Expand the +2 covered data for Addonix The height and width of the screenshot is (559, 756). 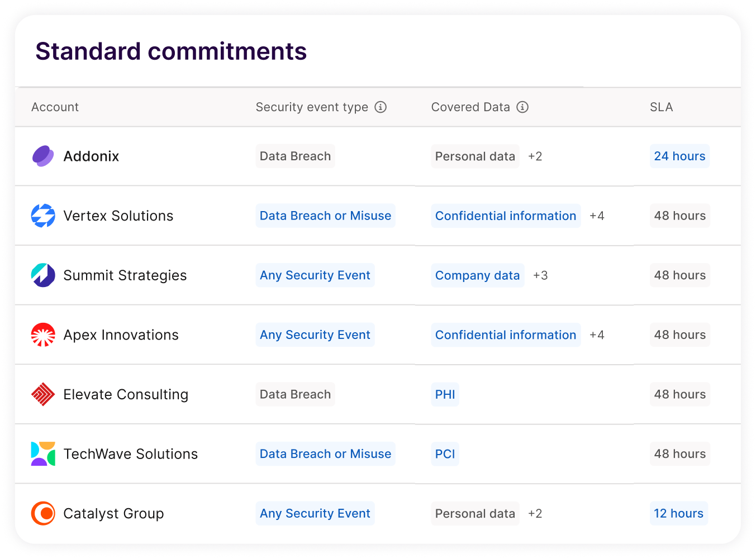pos(535,156)
